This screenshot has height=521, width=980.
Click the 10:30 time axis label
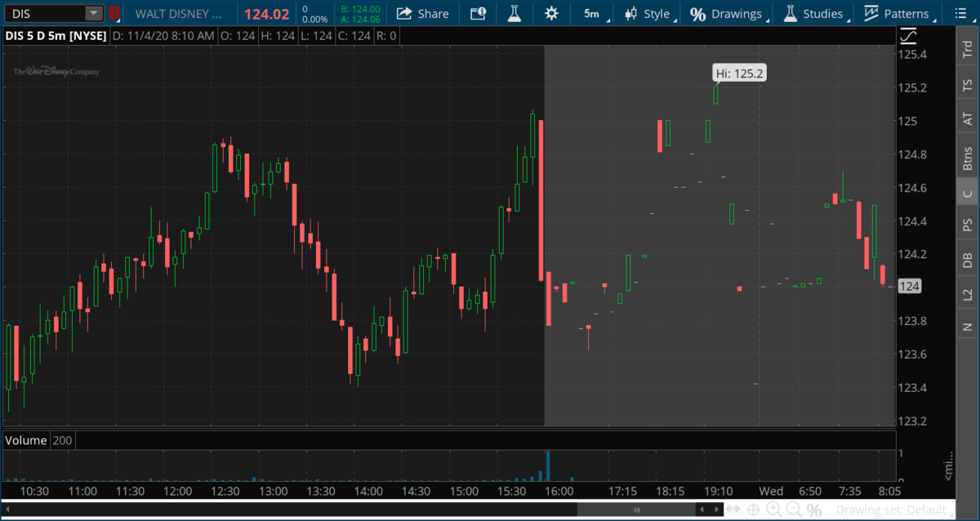tap(35, 492)
